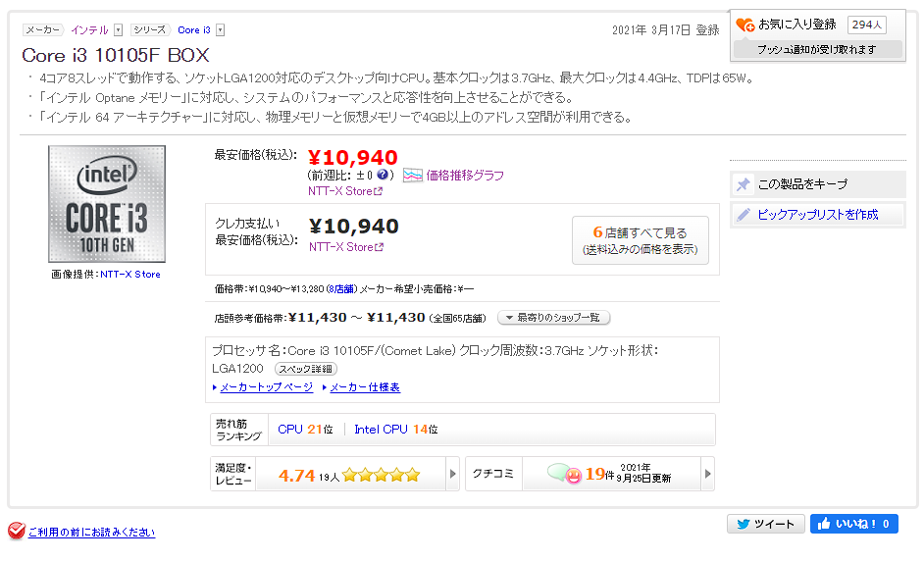924x561 pixels.
Task: Click the five-star rating icons
Action: coord(381,476)
